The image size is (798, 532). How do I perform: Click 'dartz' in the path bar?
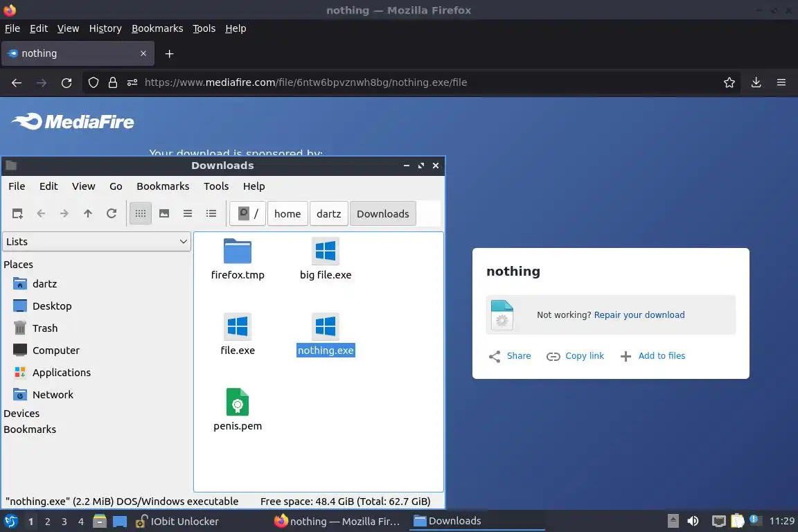(x=329, y=214)
